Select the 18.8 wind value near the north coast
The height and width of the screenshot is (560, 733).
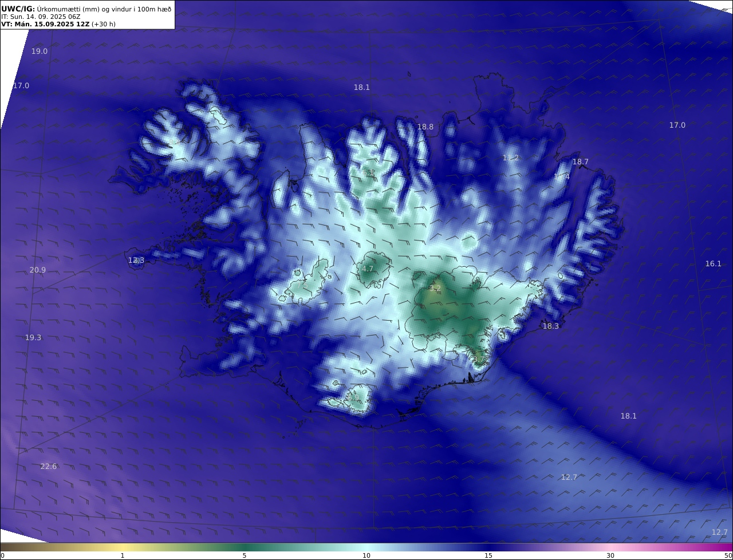coord(425,127)
